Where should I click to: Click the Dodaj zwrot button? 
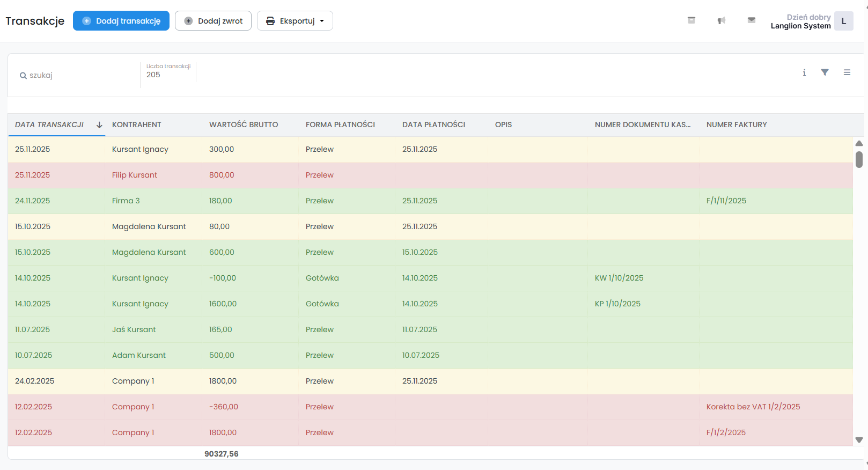pyautogui.click(x=214, y=21)
